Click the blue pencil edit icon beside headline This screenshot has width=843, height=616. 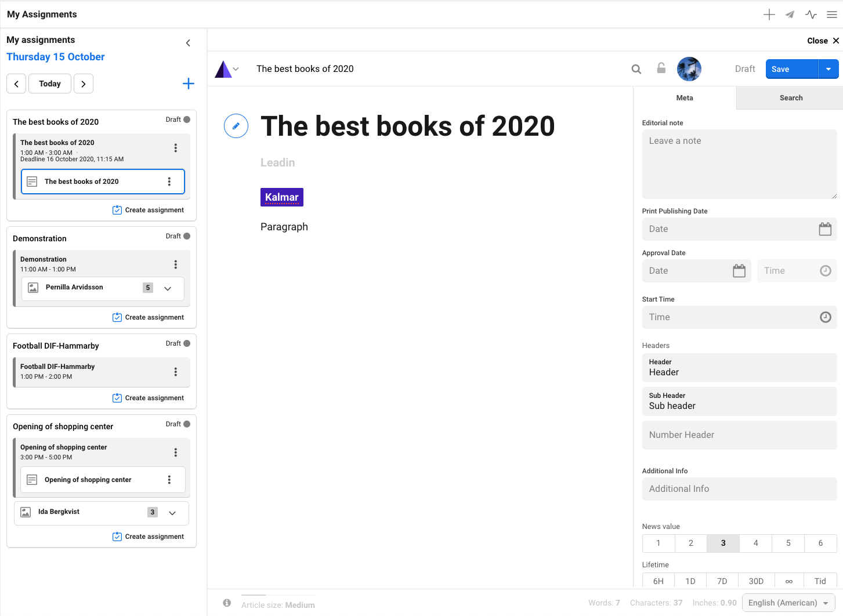click(236, 126)
